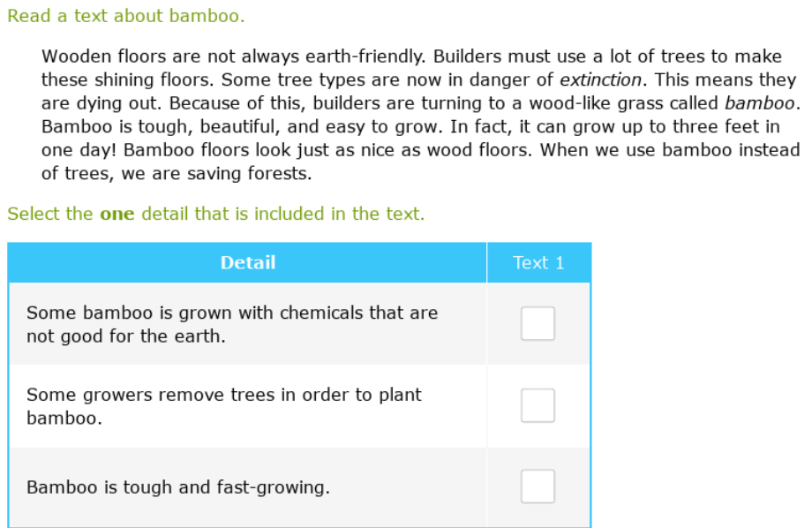This screenshot has width=812, height=528.
Task: Click the italic word 'extinction' in the passage
Action: pyautogui.click(x=599, y=79)
